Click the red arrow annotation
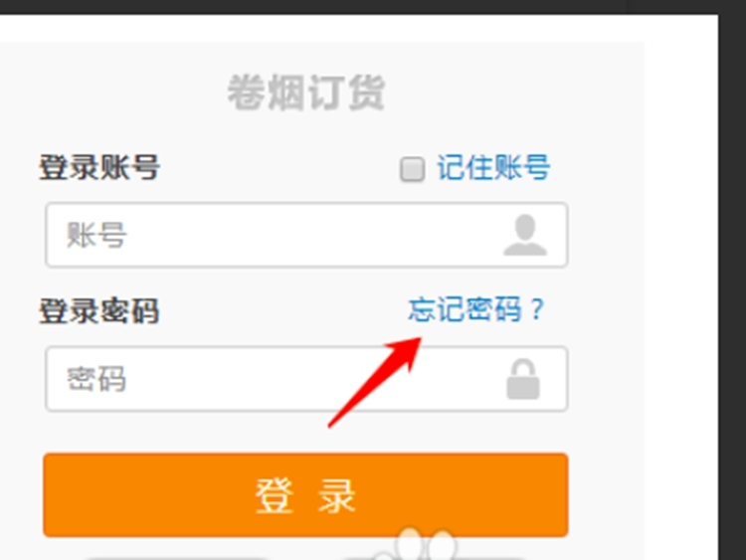Viewport: 746px width, 560px height. click(375, 382)
